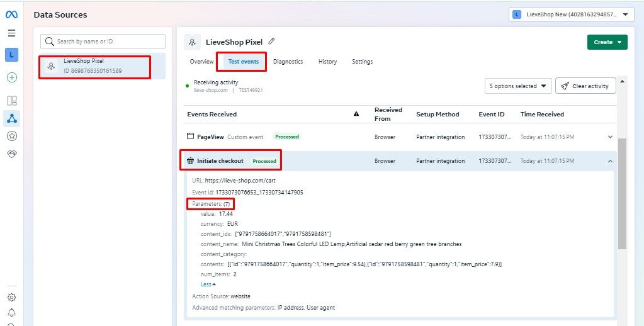The height and width of the screenshot is (326, 644).
Task: Click the broom icon in Clear activity
Action: pyautogui.click(x=565, y=86)
